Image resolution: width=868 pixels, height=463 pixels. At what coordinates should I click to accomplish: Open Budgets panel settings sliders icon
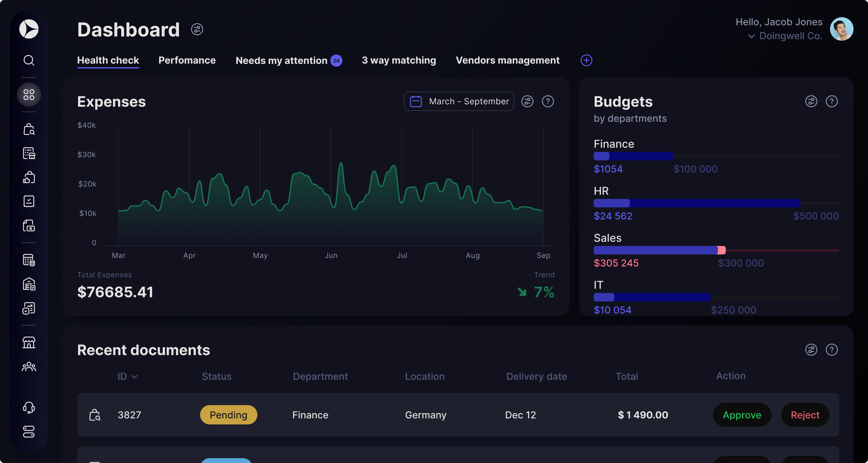[x=811, y=101]
